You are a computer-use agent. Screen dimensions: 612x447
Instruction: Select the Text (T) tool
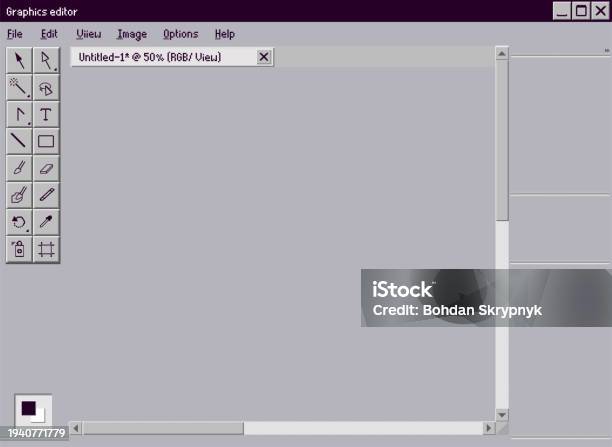pyautogui.click(x=46, y=114)
